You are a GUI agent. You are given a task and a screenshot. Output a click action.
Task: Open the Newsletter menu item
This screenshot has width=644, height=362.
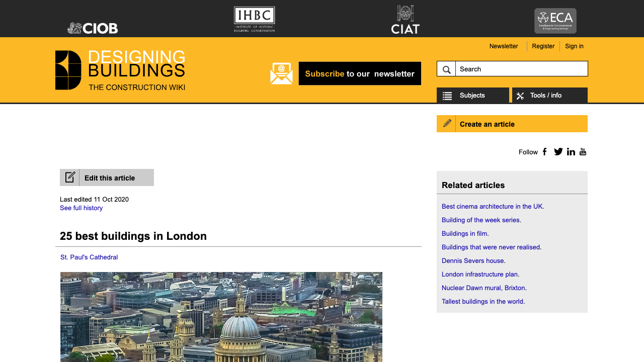pyautogui.click(x=503, y=46)
